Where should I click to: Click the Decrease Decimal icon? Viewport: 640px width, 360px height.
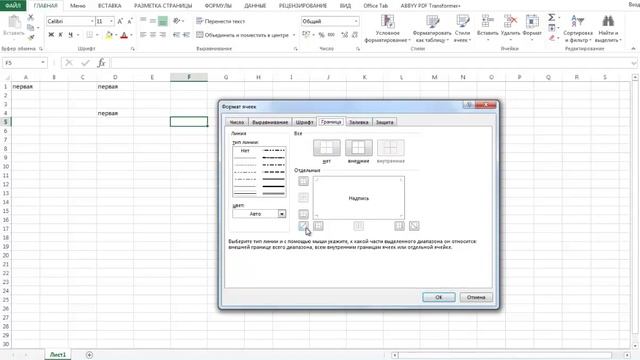click(x=354, y=35)
